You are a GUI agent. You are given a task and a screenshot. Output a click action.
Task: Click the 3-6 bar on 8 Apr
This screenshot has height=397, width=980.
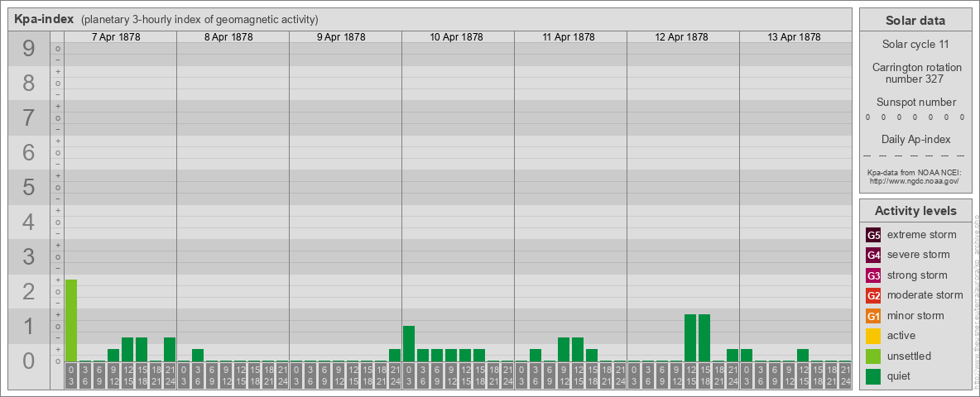[x=198, y=356]
